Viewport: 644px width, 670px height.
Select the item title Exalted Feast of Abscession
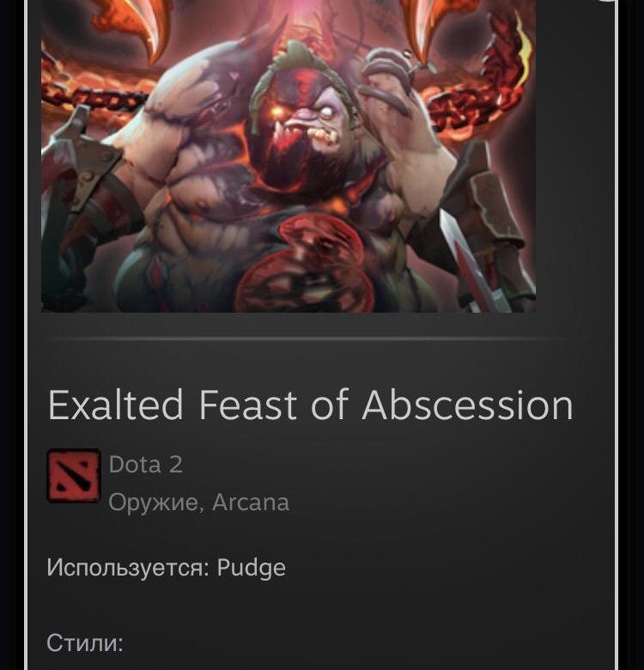310,405
